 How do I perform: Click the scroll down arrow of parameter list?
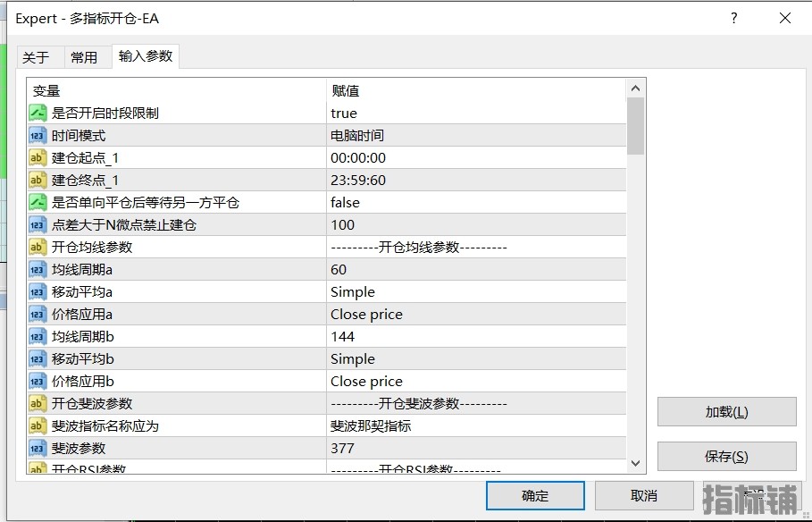(636, 463)
